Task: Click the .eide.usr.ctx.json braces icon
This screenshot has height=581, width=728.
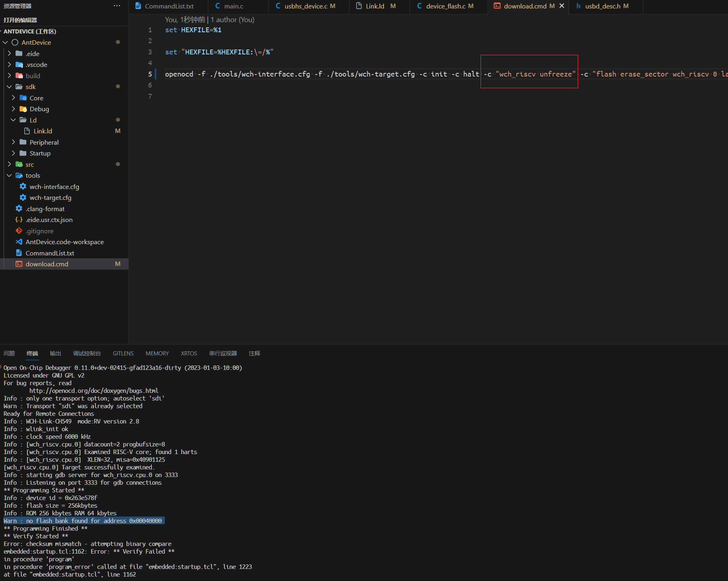Action: click(x=19, y=220)
